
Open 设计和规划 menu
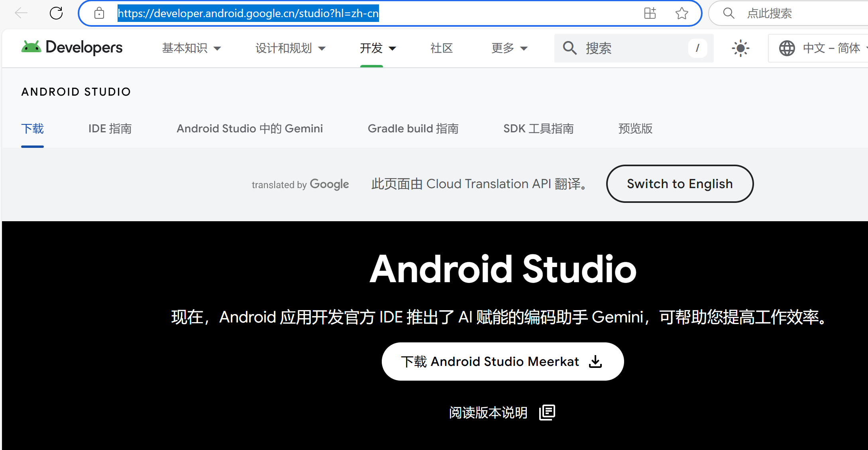[x=290, y=48]
